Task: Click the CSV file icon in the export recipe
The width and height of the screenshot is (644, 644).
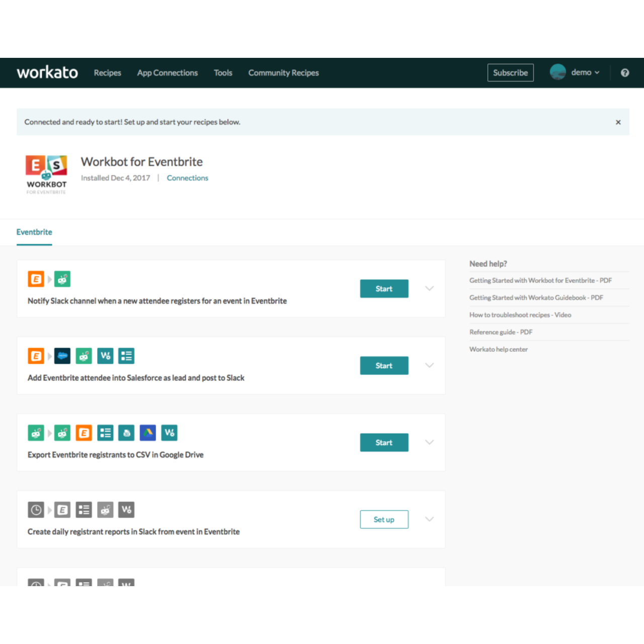Action: coord(126,433)
